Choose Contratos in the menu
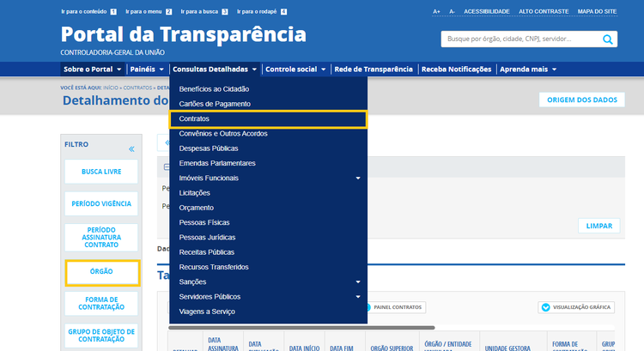 point(268,119)
